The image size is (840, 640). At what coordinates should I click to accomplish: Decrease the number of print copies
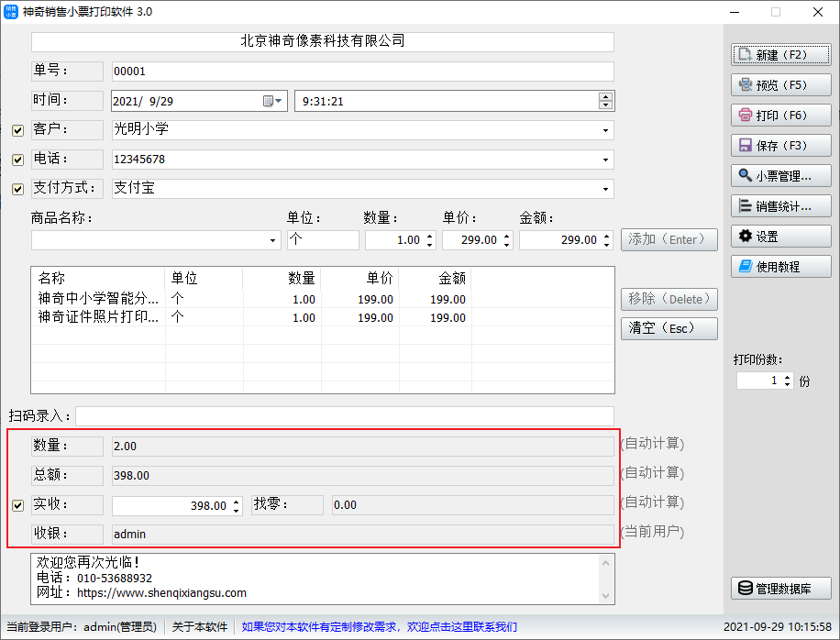(787, 384)
